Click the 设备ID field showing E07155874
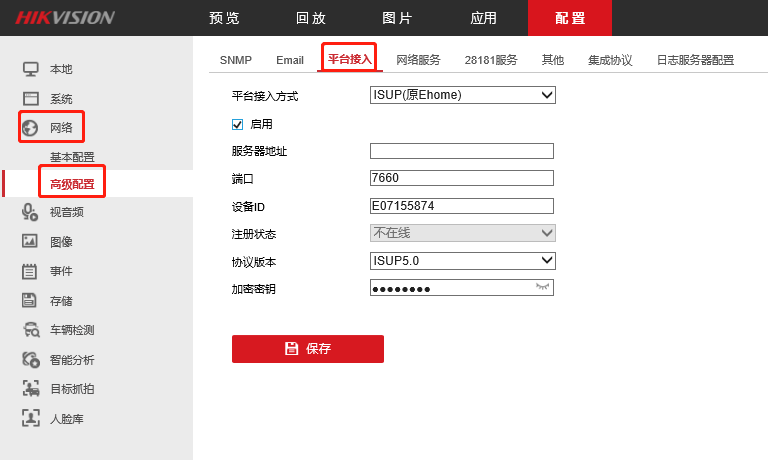 point(462,206)
